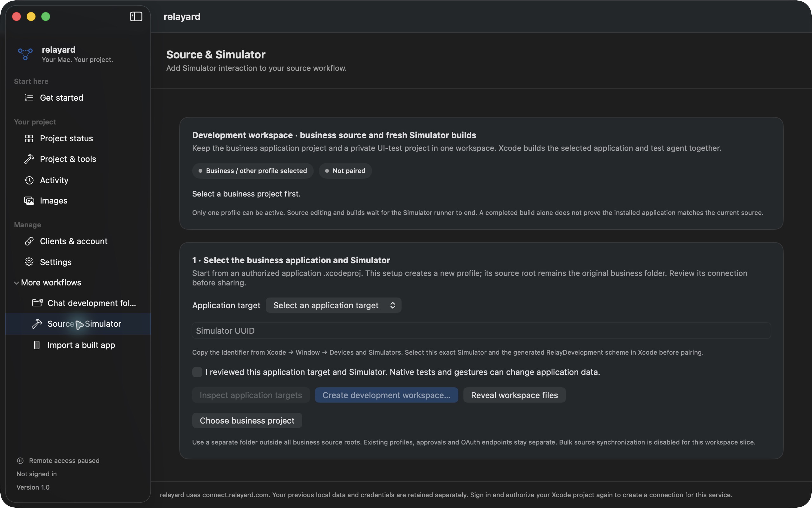The width and height of the screenshot is (812, 508).
Task: Click 'Select a business project first.' text
Action: click(246, 194)
